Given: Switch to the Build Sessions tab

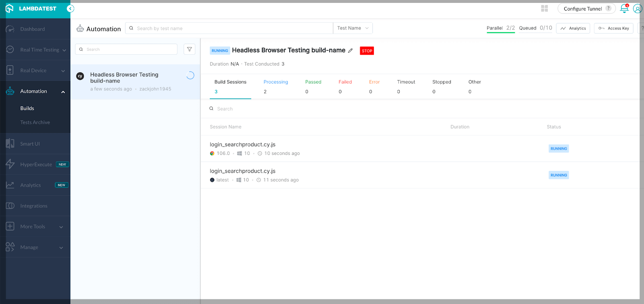Looking at the screenshot, I should (231, 86).
